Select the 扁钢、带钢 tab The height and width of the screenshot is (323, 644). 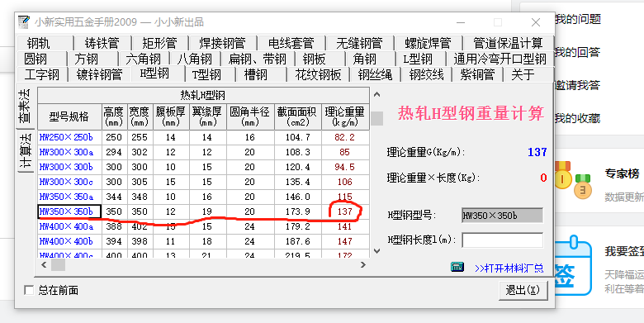[257, 59]
